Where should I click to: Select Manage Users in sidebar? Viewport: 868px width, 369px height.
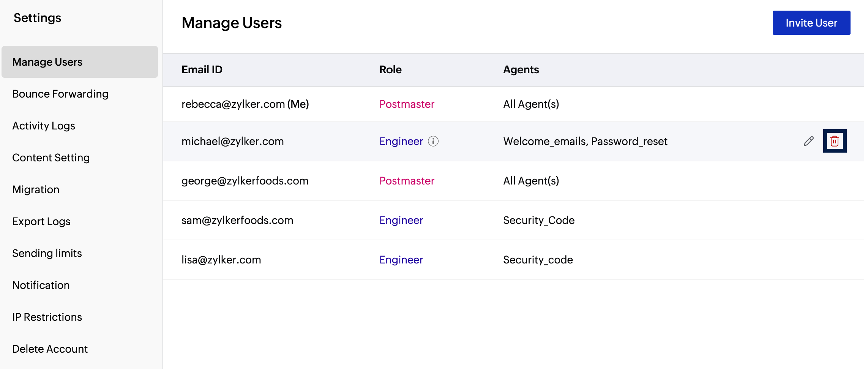click(47, 62)
